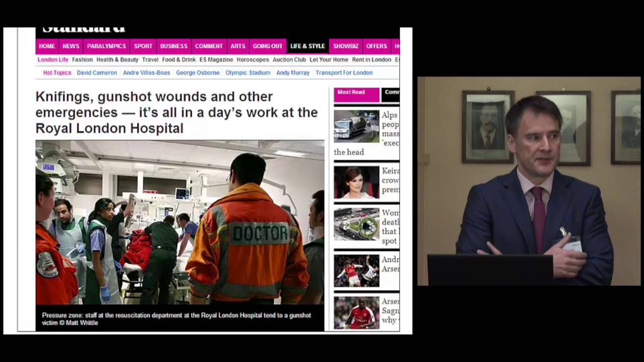Click the Keira story headline text
This screenshot has width=644, height=362.
[390, 180]
